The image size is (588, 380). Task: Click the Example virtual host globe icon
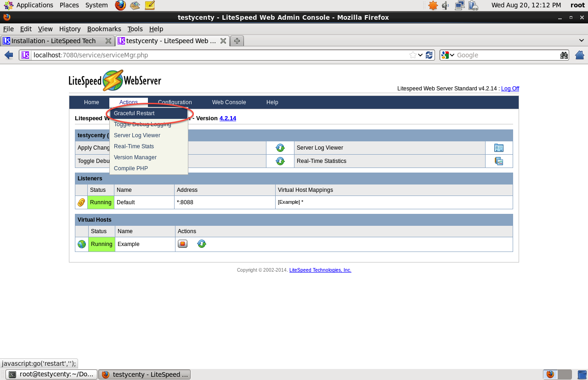tap(82, 244)
